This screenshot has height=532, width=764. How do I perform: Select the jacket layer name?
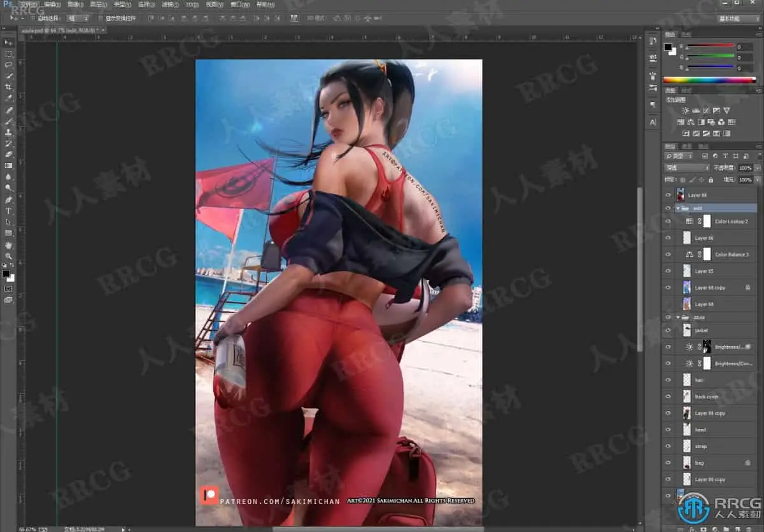[x=701, y=331]
